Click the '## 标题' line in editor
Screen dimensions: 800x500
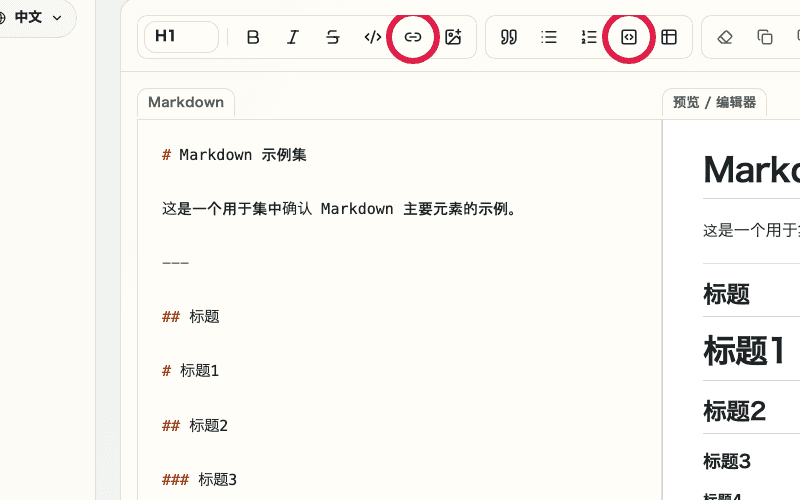coord(191,316)
